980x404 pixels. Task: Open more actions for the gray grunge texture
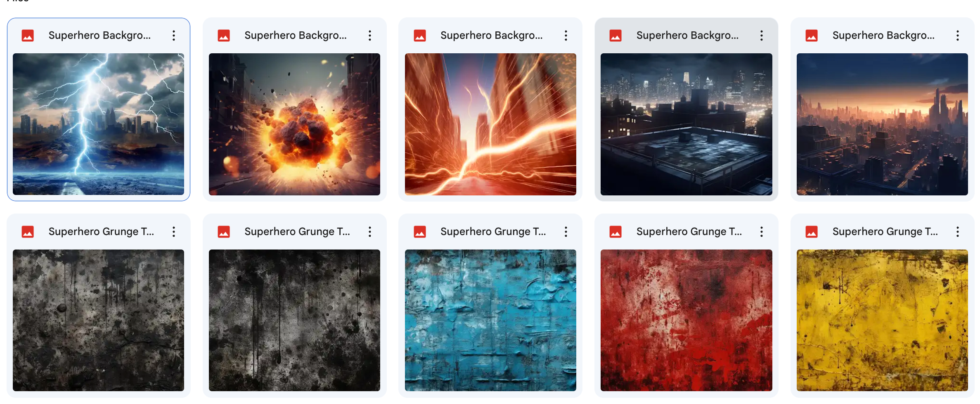point(174,232)
